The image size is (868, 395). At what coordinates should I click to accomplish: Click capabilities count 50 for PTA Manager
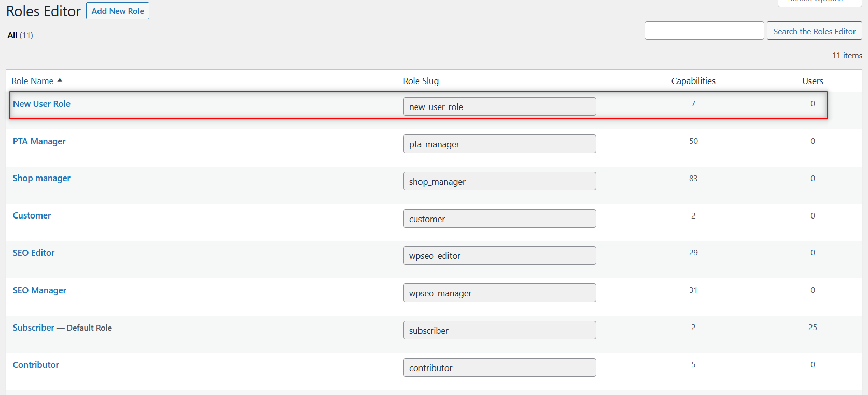(693, 141)
